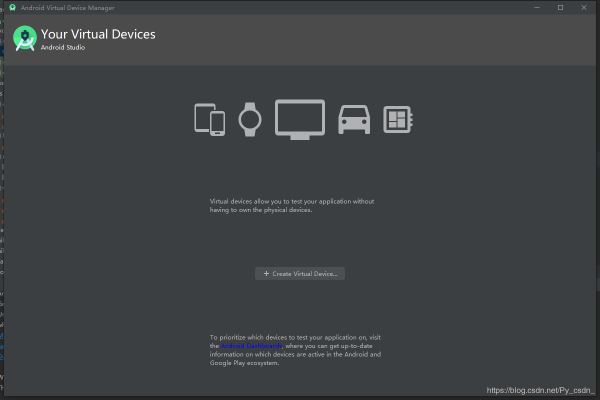Screen dimensions: 600x400
Task: Click the 'Your Virtual Devices' heading
Action: 98,34
